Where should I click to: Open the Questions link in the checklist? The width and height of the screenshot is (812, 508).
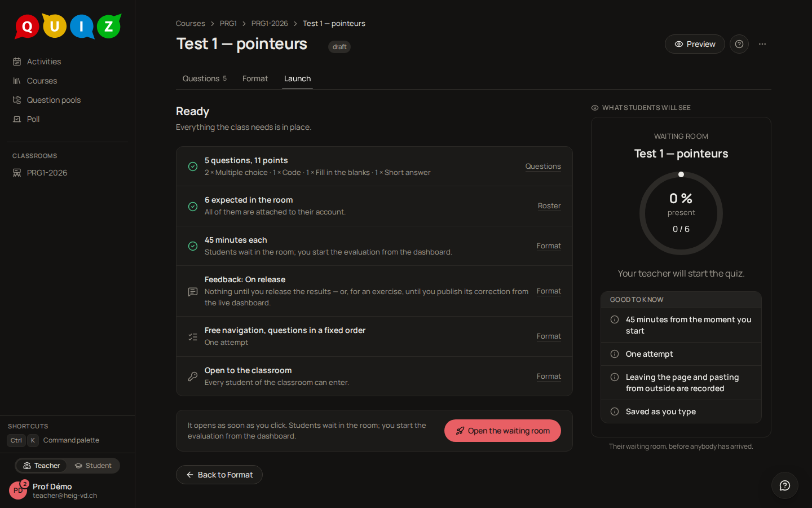pos(543,167)
